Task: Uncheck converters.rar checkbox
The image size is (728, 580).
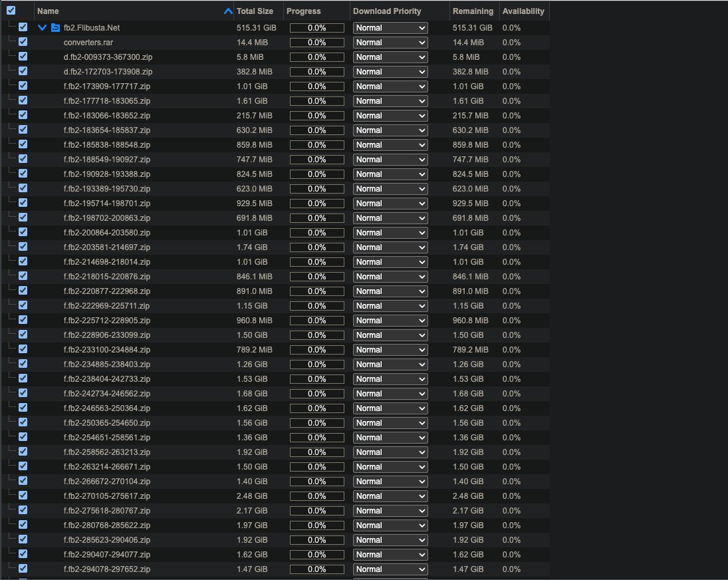Action: (x=23, y=42)
